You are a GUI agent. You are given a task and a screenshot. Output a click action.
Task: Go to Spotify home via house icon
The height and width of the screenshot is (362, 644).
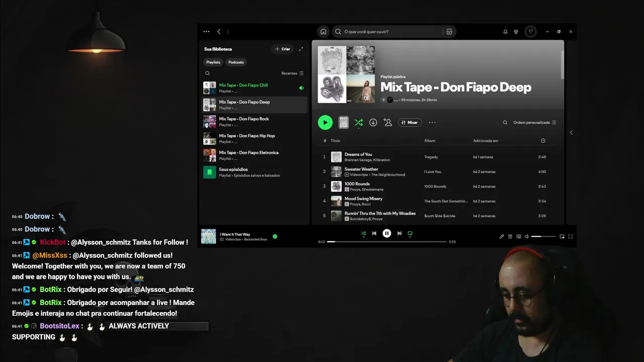(x=323, y=32)
